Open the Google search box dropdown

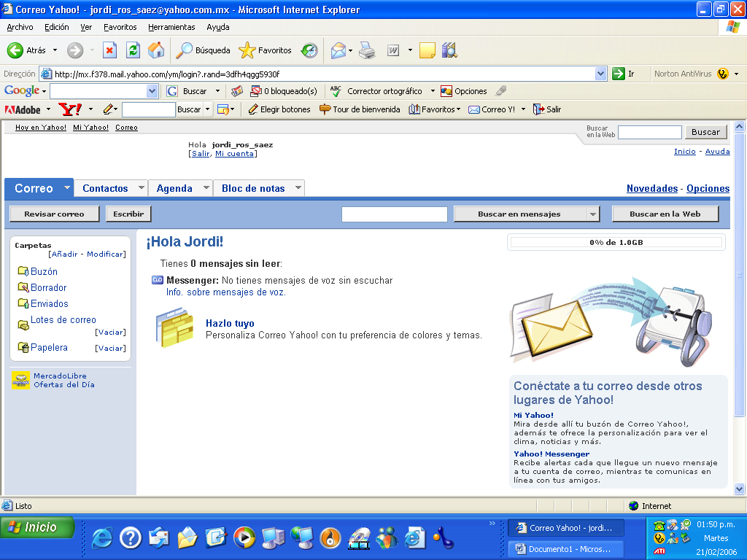click(x=152, y=91)
